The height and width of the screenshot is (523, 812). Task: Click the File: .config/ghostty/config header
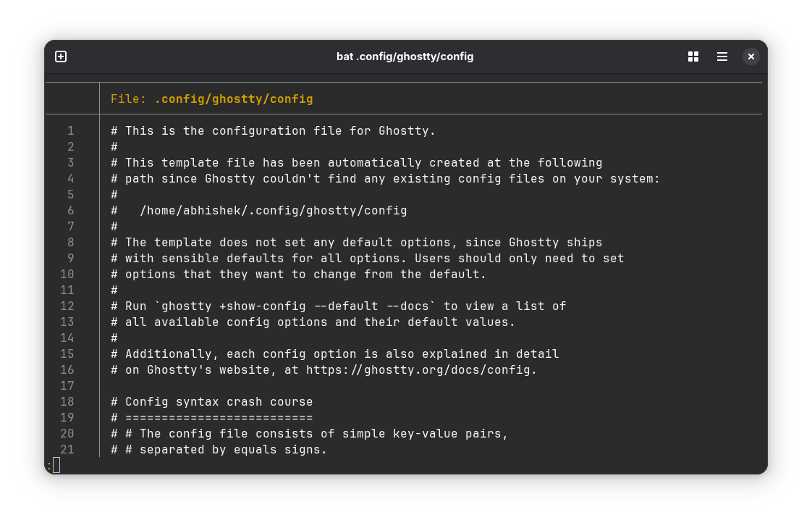pyautogui.click(x=210, y=99)
